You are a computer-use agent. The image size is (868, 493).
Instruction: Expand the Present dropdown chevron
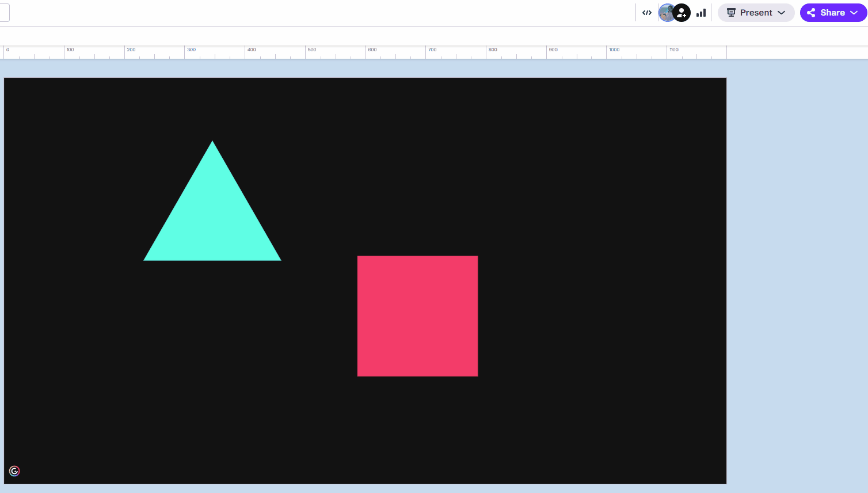pos(782,13)
